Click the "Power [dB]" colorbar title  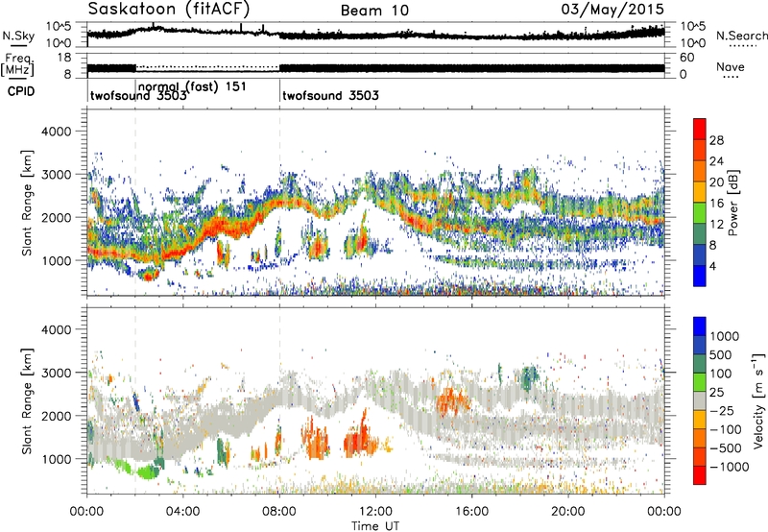pos(732,203)
